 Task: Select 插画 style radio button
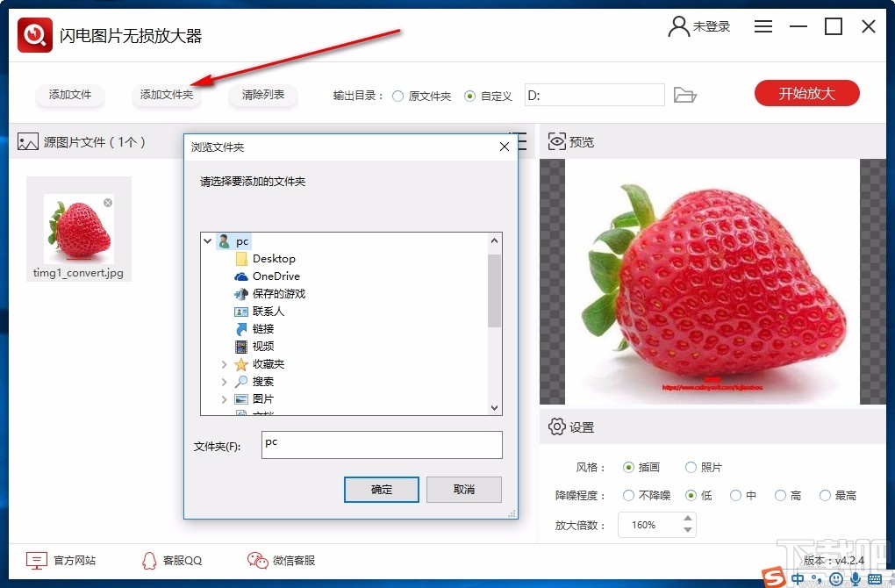(x=628, y=467)
